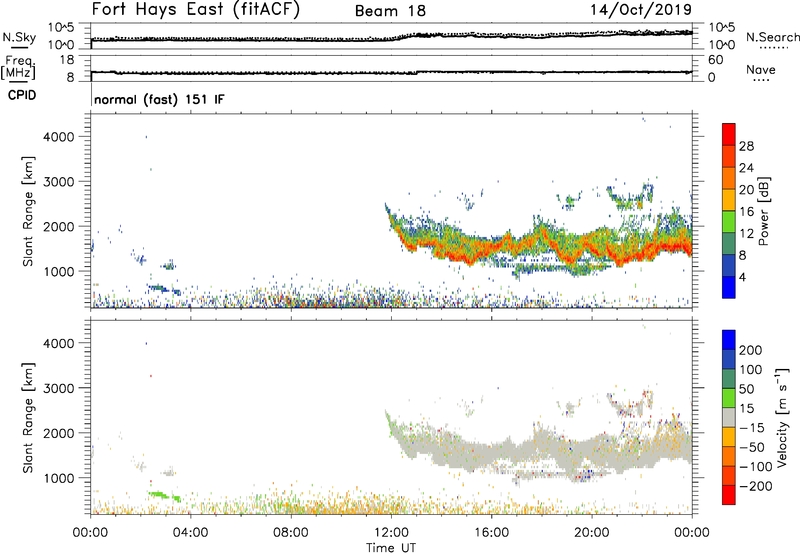Click the "2000" tick in the power panel
Viewport: 800px width, 554px height.
[x=58, y=226]
